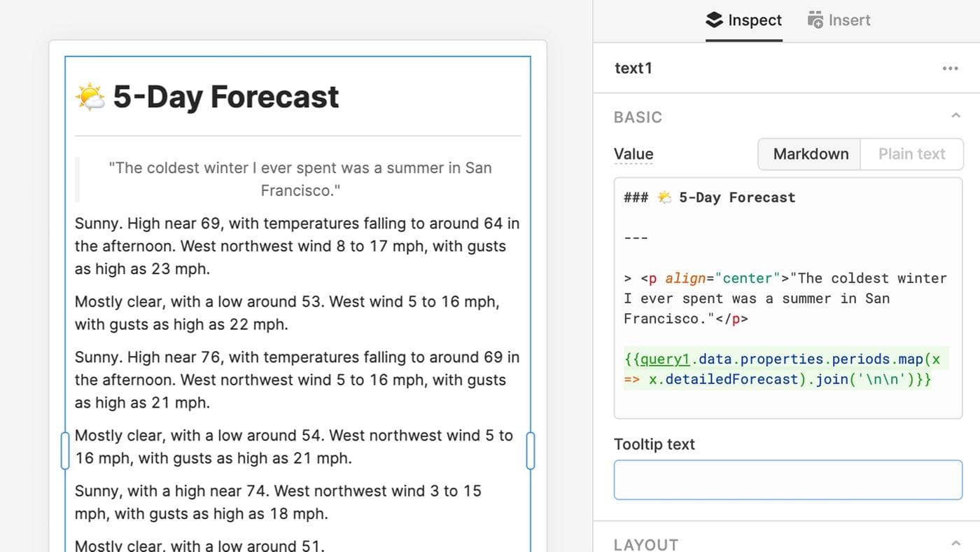
Task: Collapse the LAYOUT section chevron
Action: point(955,544)
